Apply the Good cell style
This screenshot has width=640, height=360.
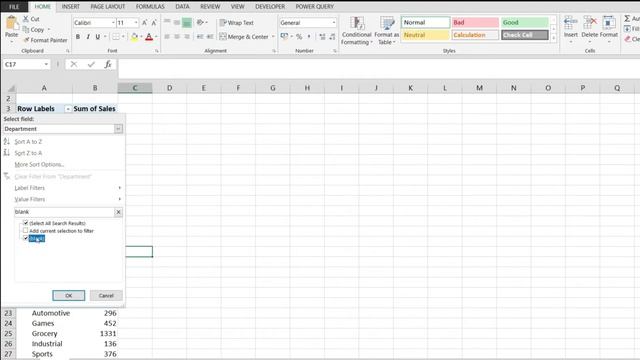[x=524, y=22]
